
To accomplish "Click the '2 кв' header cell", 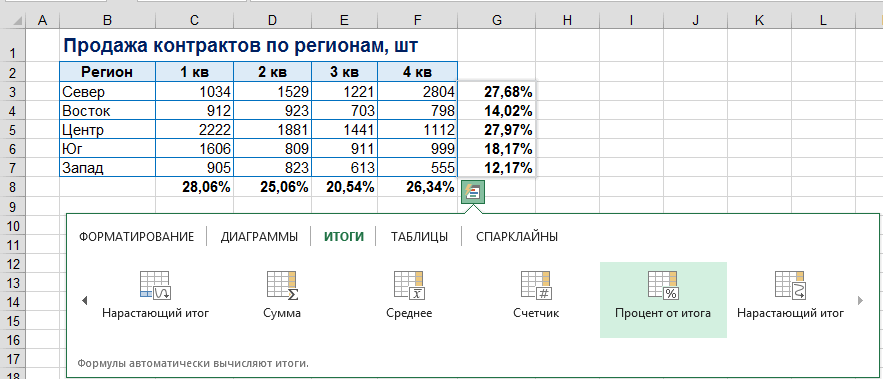I will [273, 72].
